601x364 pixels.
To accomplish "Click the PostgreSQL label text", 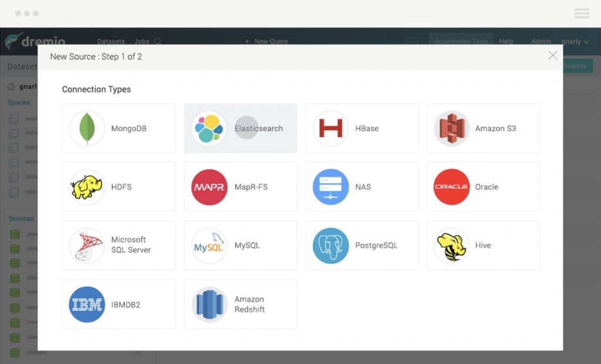I will (376, 246).
